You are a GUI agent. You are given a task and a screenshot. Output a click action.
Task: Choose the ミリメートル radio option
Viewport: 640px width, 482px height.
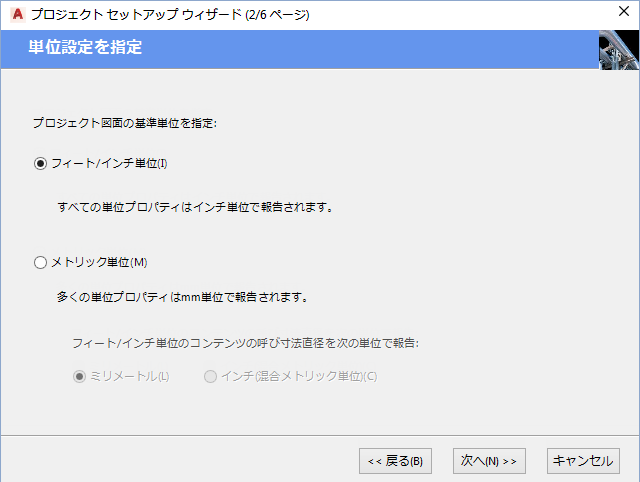click(80, 377)
